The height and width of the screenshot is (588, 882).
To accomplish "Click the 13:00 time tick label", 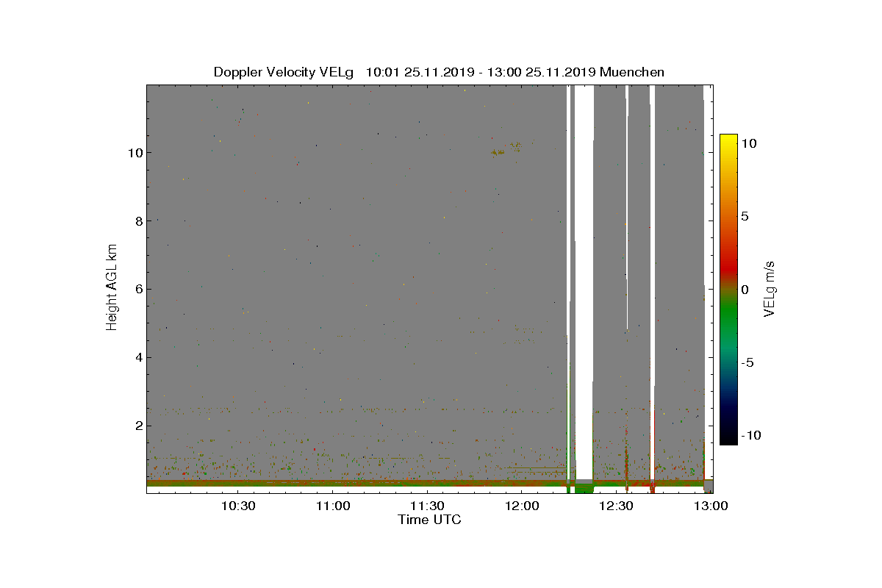I will [710, 506].
